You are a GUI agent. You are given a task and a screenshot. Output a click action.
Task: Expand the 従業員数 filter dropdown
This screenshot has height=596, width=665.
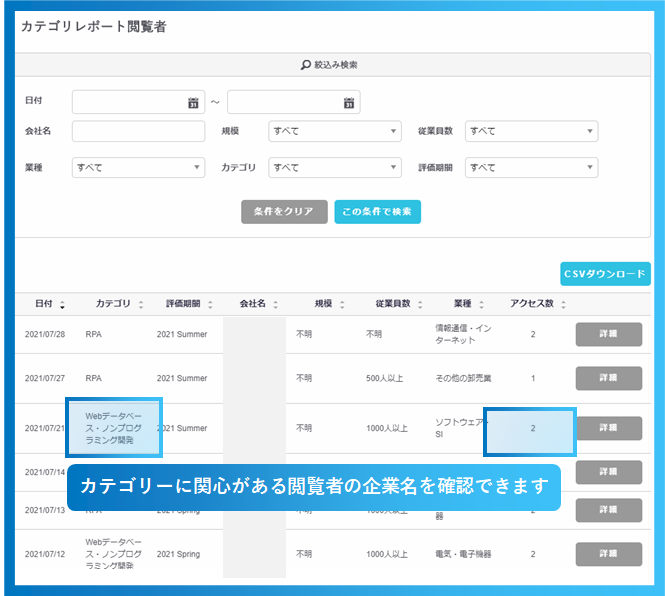[531, 131]
